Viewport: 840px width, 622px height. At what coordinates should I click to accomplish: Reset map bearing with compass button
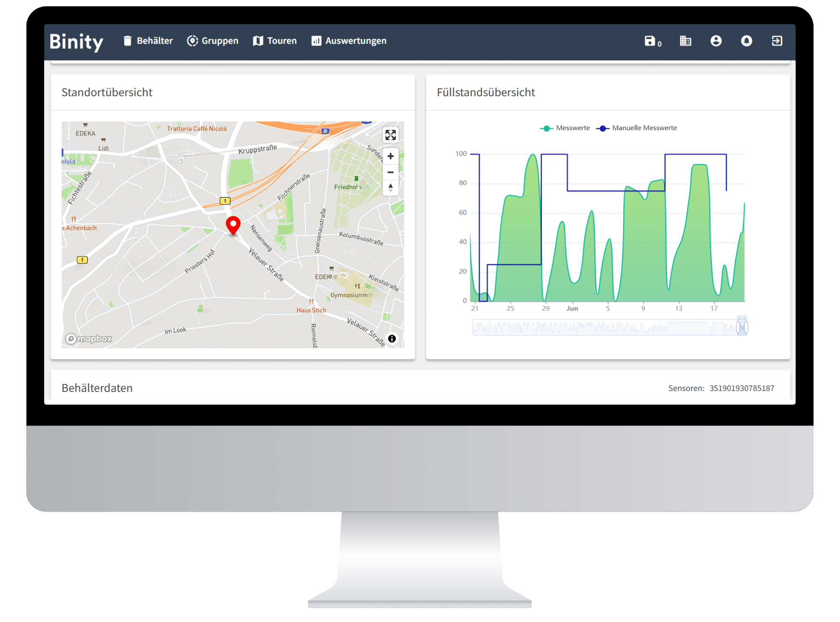point(390,188)
